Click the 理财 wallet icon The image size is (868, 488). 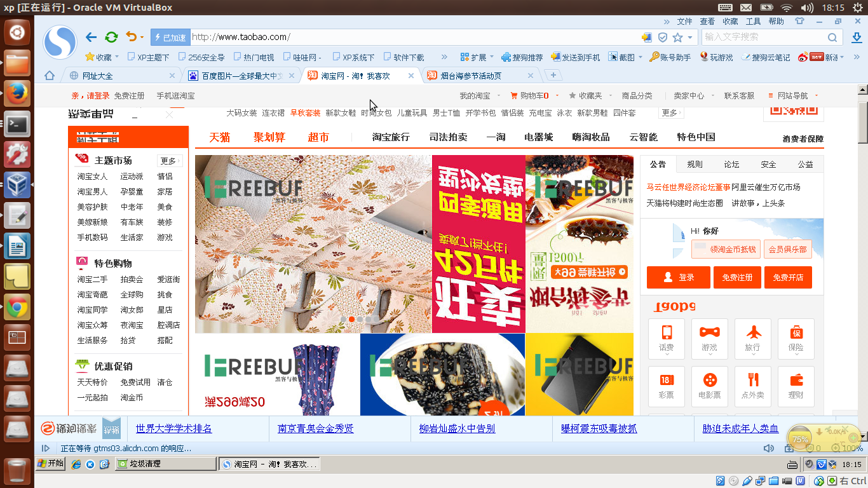tap(796, 386)
